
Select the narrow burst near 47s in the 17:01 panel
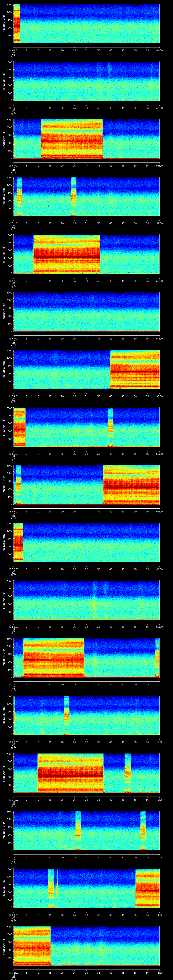click(128, 772)
